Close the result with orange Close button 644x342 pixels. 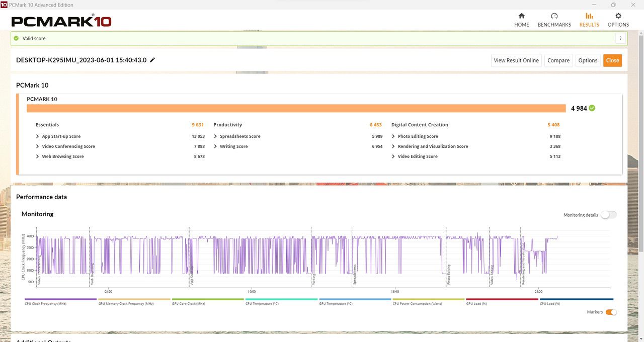click(612, 60)
